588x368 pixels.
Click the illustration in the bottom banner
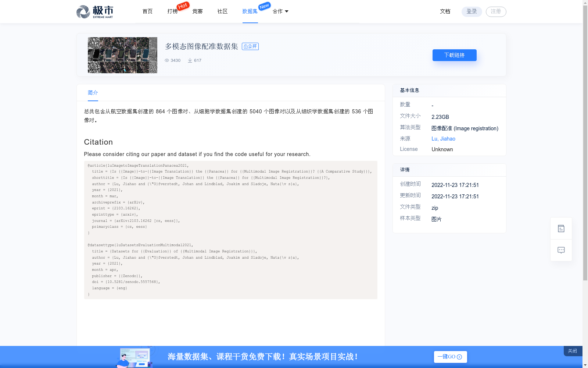135,357
